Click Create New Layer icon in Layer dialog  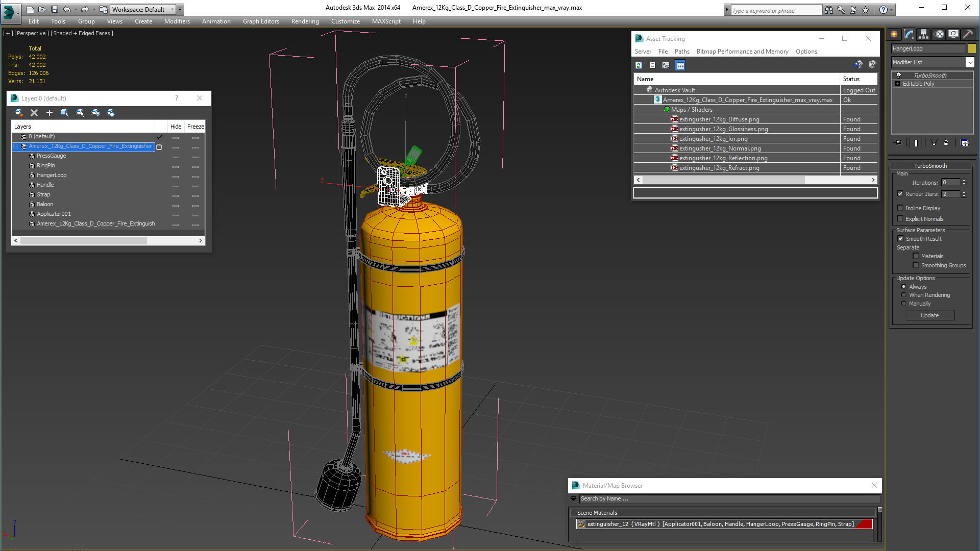click(19, 113)
